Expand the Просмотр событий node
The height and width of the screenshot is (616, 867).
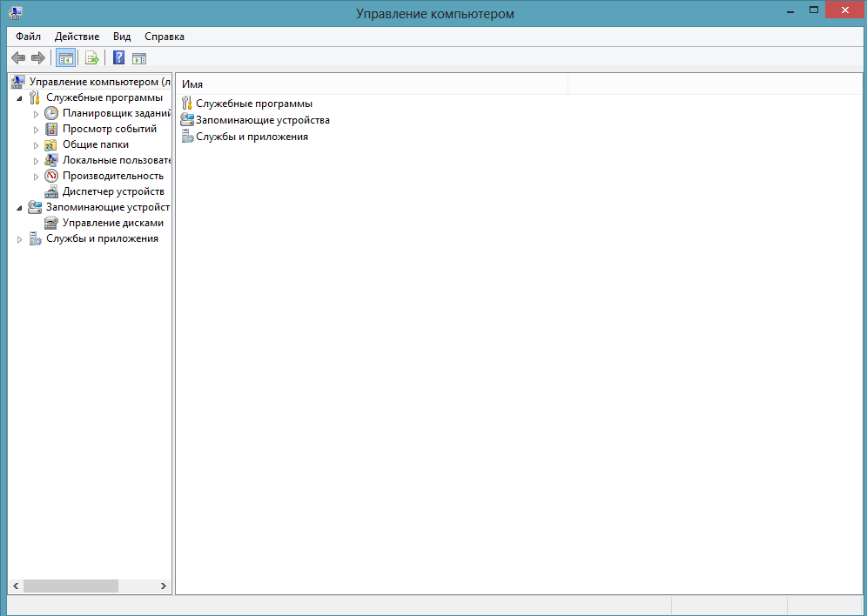point(36,130)
